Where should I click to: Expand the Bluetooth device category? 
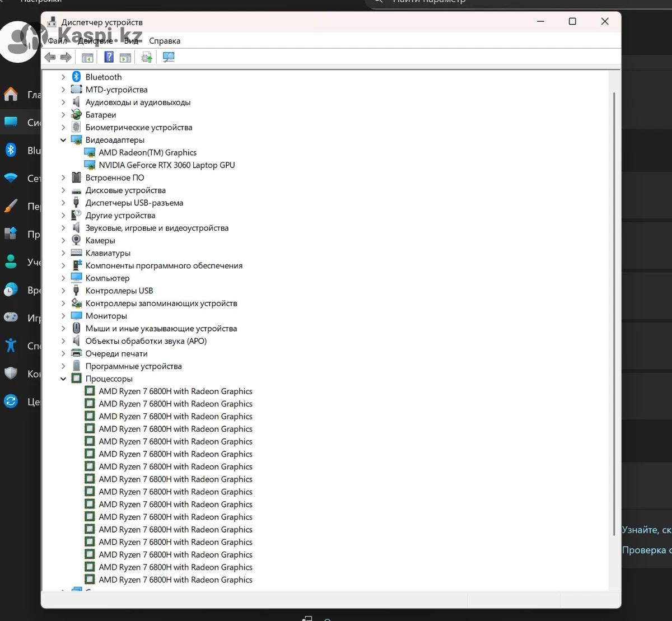[x=63, y=77]
